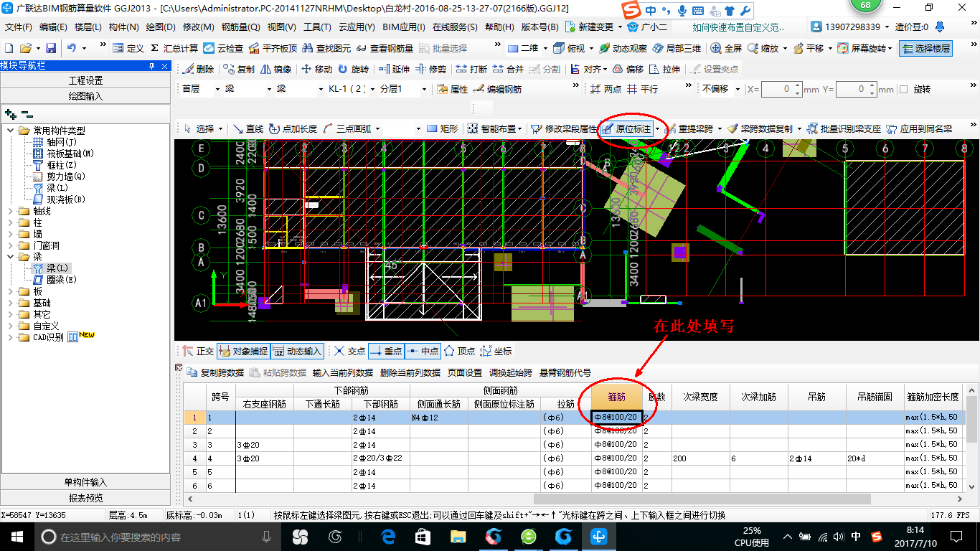
Task: Click 修改梁段属性 modify beam segment
Action: point(565,128)
